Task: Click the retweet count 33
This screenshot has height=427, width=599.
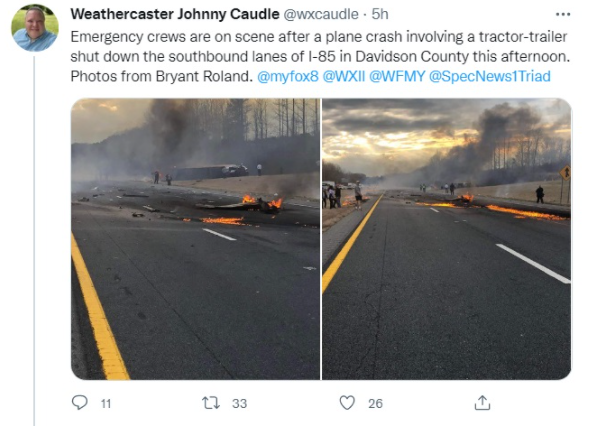Action: pyautogui.click(x=240, y=404)
